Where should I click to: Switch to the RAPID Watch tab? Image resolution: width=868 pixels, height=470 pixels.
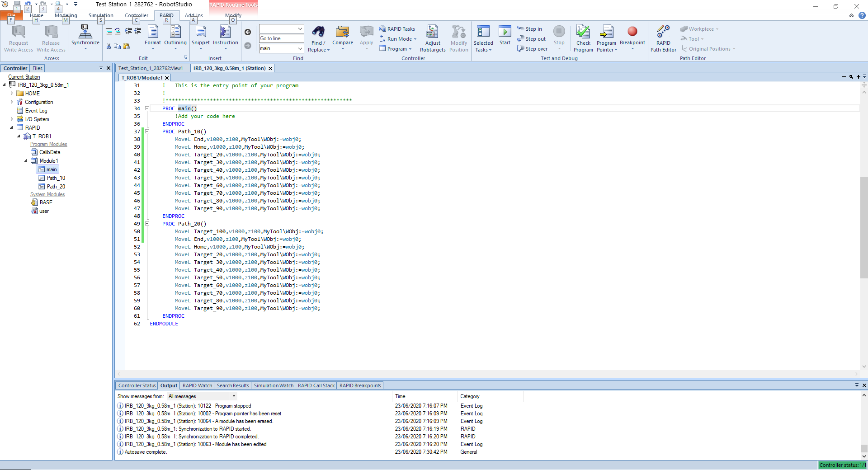click(197, 385)
